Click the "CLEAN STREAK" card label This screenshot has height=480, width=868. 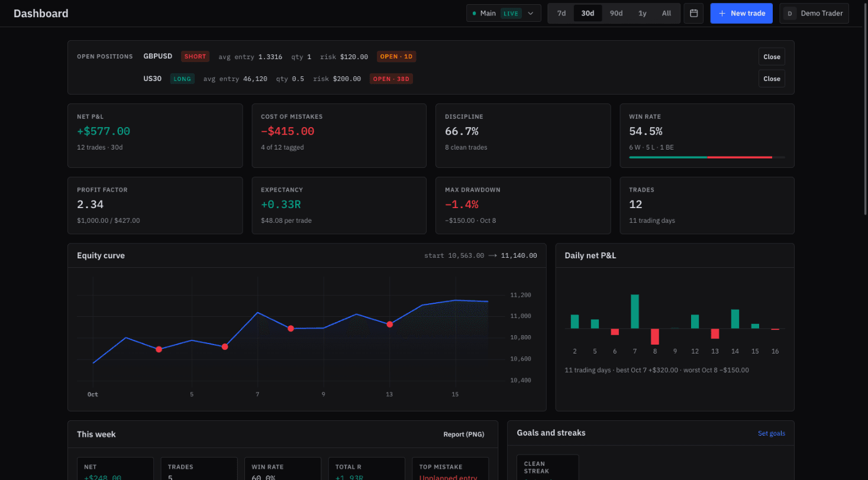[537, 468]
